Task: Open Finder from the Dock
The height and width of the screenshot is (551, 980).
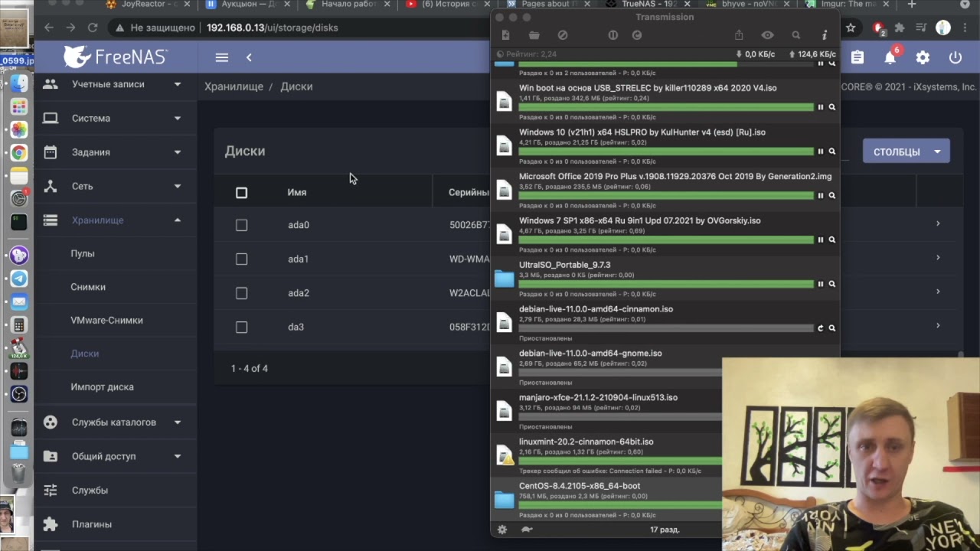Action: pyautogui.click(x=19, y=83)
